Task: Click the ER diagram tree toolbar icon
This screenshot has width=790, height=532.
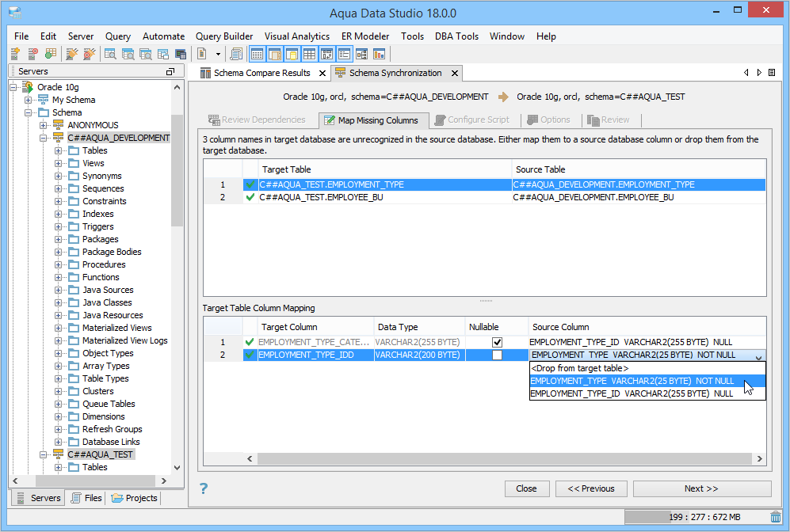Action: pyautogui.click(x=361, y=54)
